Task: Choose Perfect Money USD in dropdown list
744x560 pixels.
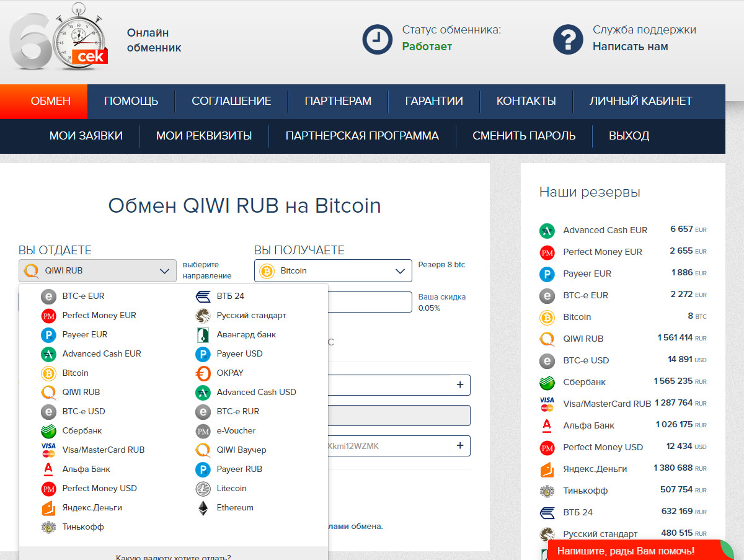Action: pos(90,489)
